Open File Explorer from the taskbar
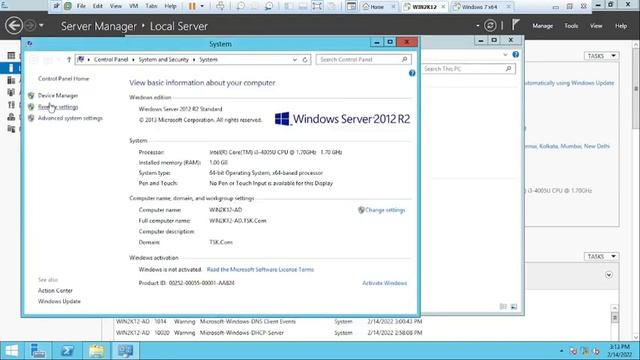Viewport: 640px width, 360px height. [x=96, y=351]
